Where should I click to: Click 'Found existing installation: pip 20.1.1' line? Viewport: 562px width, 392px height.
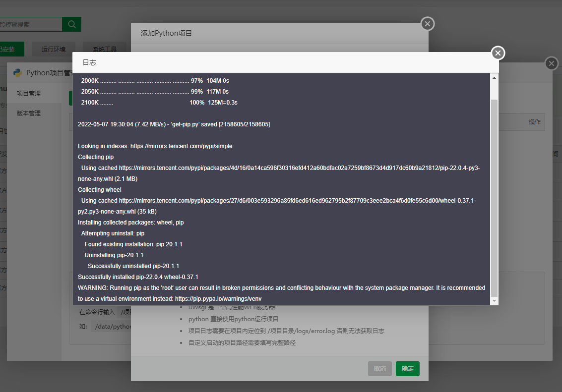pyautogui.click(x=133, y=244)
